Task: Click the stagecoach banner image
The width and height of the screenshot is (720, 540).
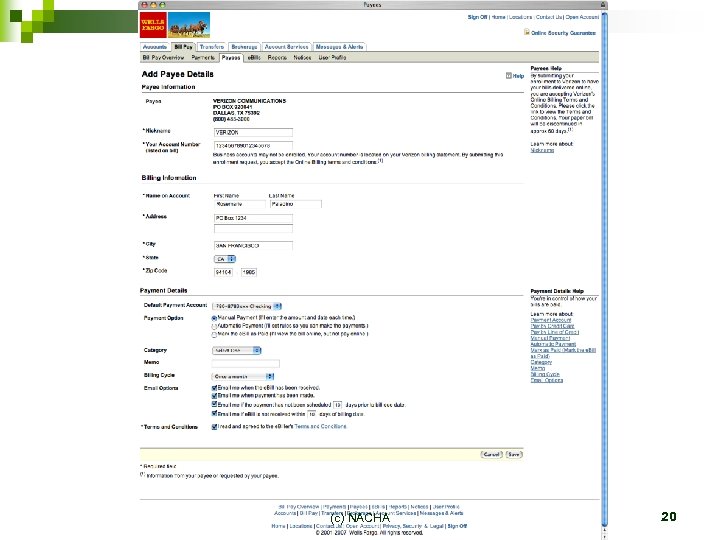Action: click(189, 25)
